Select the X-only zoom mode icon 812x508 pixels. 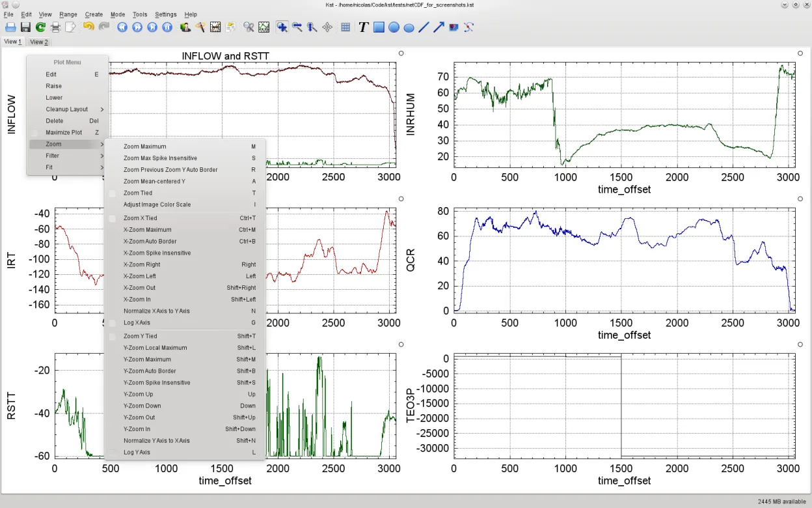(x=297, y=27)
